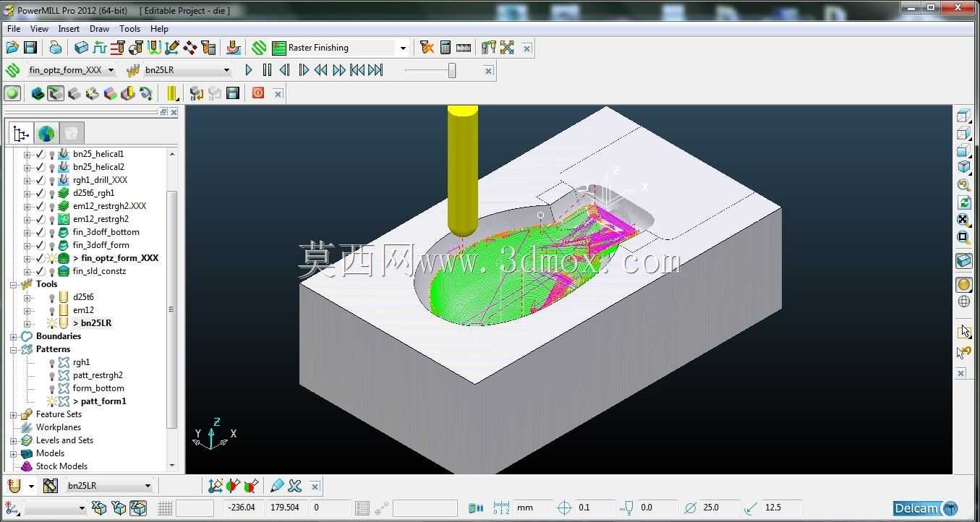Viewport: 980px width, 522px height.
Task: Step simulation back one move
Action: 285,70
